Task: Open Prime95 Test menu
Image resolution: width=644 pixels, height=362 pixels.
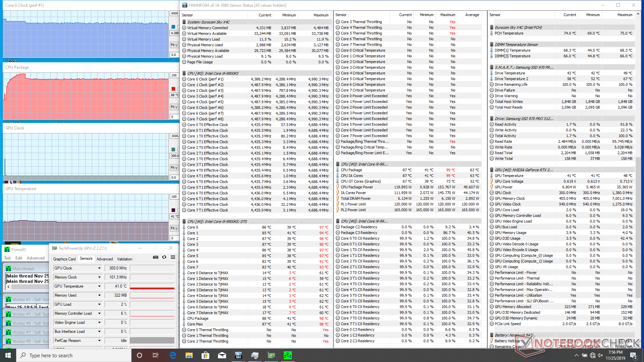Action: [x=7, y=258]
